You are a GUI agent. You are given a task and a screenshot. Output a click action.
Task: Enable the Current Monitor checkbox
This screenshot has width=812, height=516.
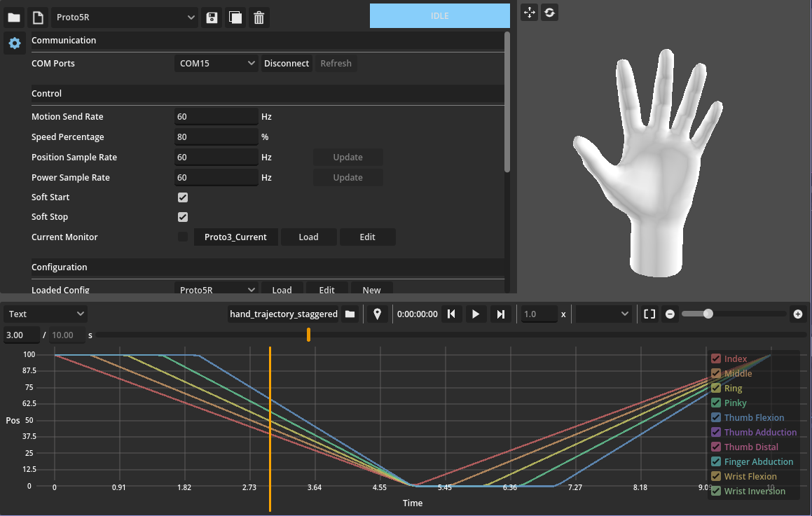point(183,237)
